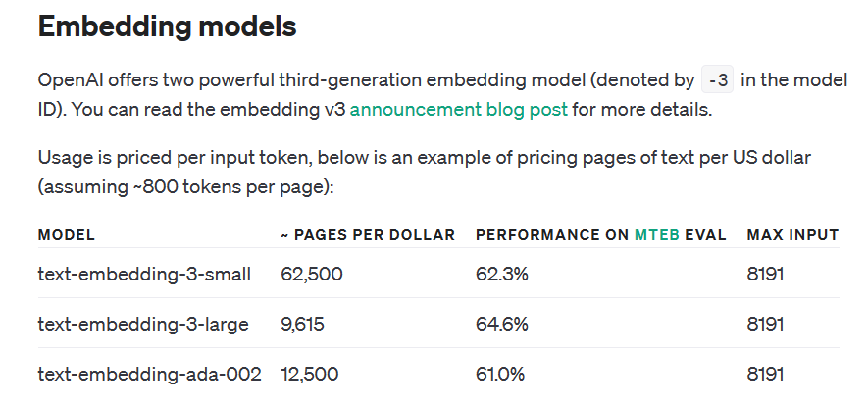The width and height of the screenshot is (868, 408).
Task: Click the -3 inline code badge
Action: [718, 80]
